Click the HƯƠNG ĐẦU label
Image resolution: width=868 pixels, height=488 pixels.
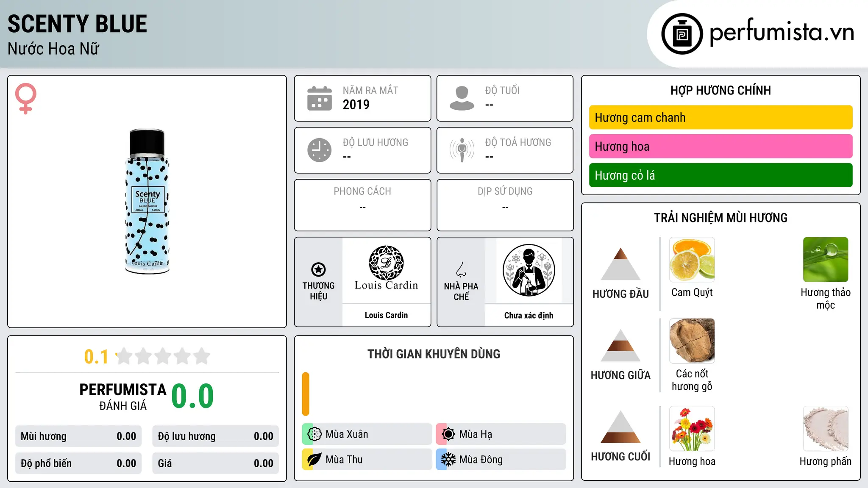pos(620,294)
